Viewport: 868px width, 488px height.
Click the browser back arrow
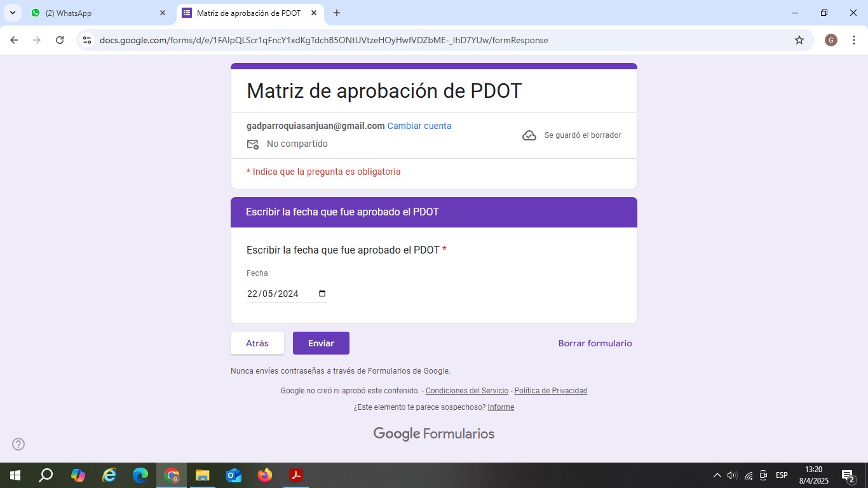14,40
